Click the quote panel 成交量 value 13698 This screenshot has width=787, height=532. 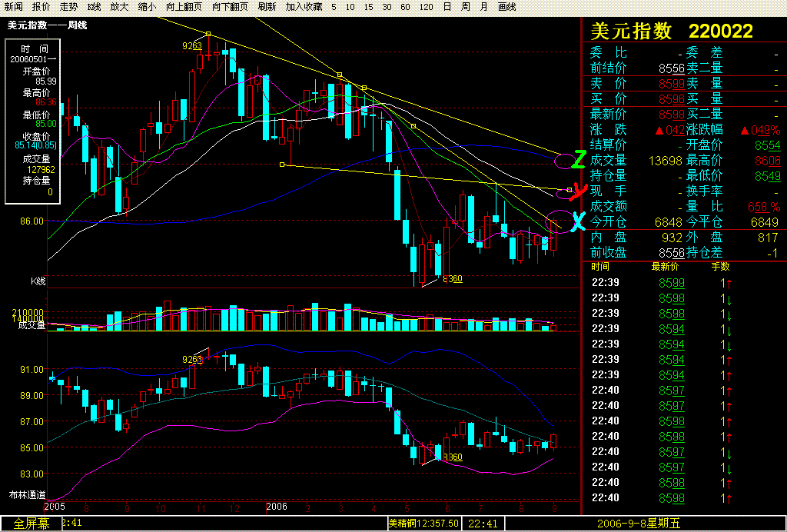665,161
